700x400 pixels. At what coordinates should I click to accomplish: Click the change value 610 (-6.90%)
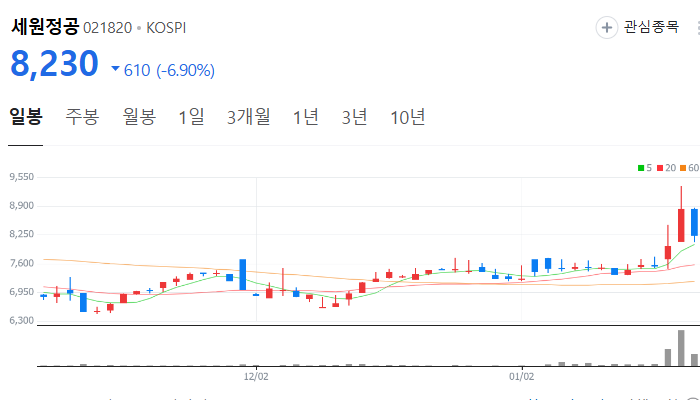tap(169, 70)
